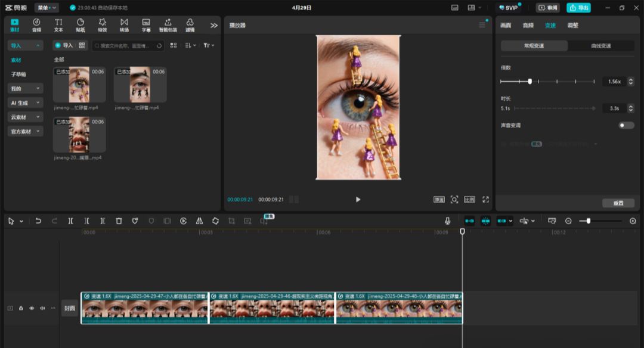The image size is (644, 348).
Task: Mute the video track speaker icon
Action: click(x=42, y=308)
